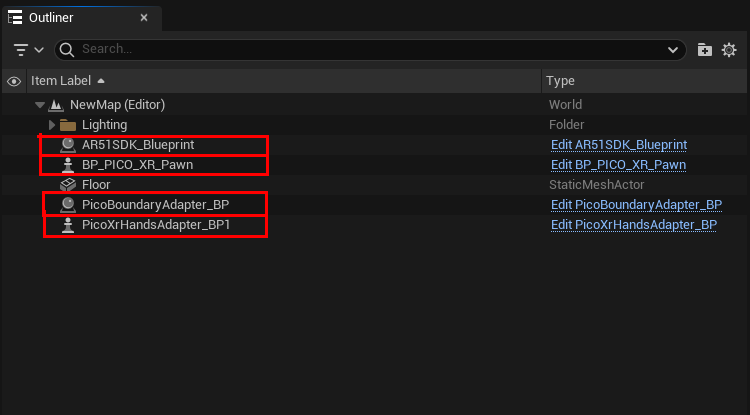750x415 pixels.
Task: Click the PicoBoundaryAdapter_BP actor icon
Action: [68, 205]
